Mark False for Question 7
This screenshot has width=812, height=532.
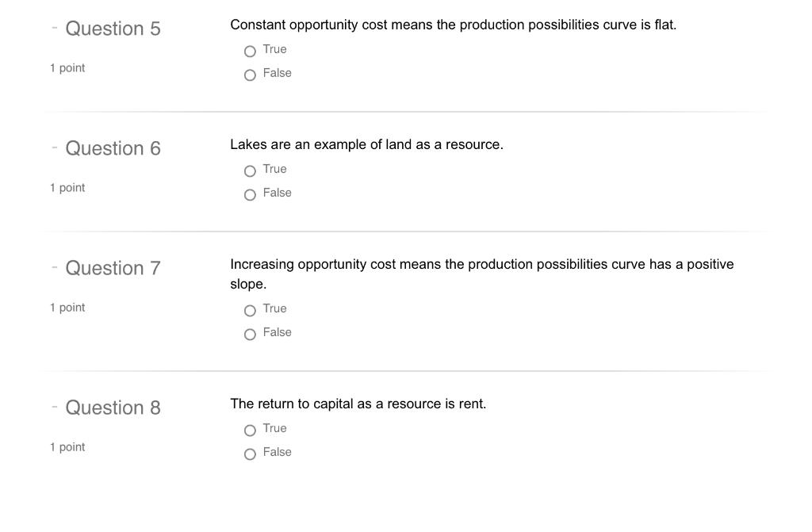(x=250, y=334)
